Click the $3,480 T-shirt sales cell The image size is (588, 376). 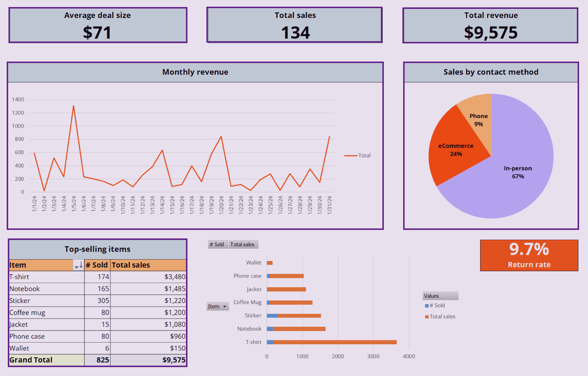[148, 277]
